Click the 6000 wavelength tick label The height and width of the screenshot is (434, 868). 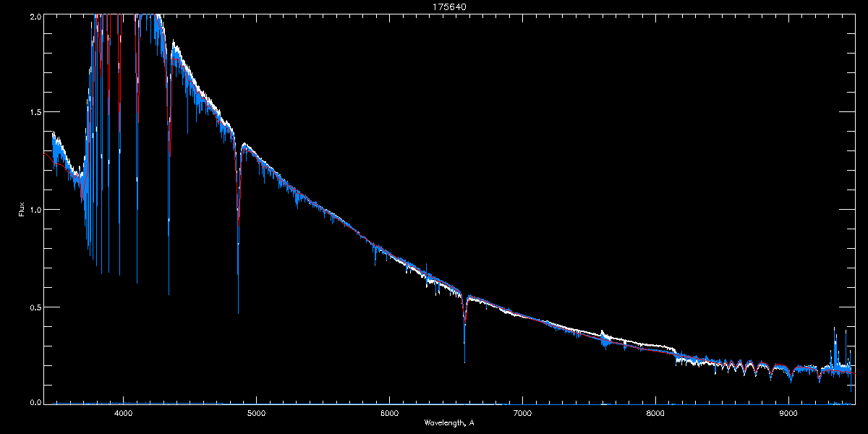pyautogui.click(x=389, y=414)
